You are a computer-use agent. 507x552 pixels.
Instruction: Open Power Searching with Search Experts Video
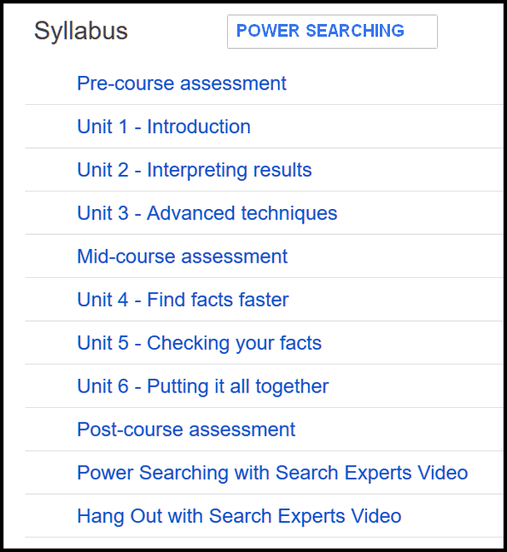click(273, 473)
